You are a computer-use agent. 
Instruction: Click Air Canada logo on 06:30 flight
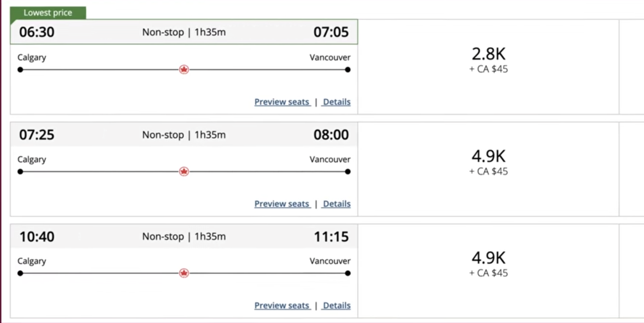click(x=184, y=70)
